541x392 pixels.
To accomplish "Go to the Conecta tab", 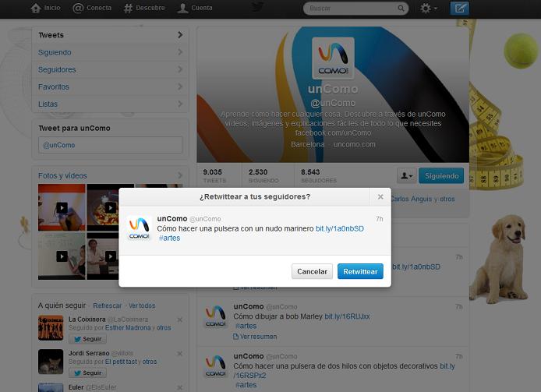I will (92, 8).
